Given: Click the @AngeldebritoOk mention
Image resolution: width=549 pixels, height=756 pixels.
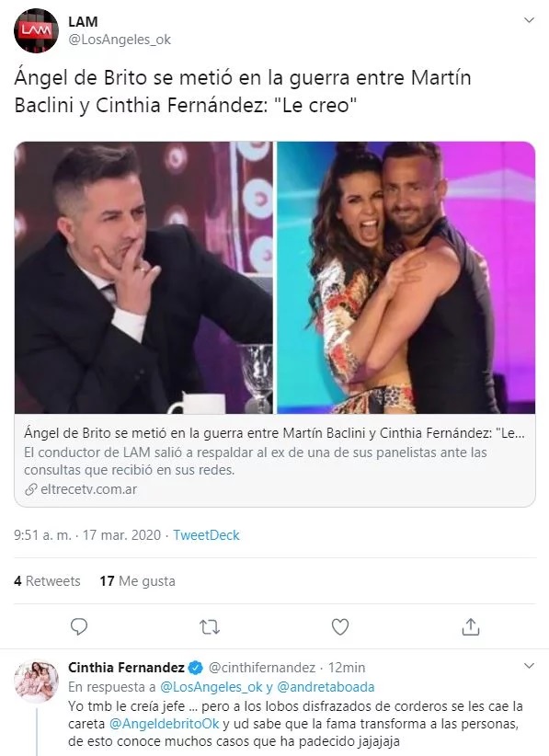Looking at the screenshot, I should pyautogui.click(x=165, y=724).
